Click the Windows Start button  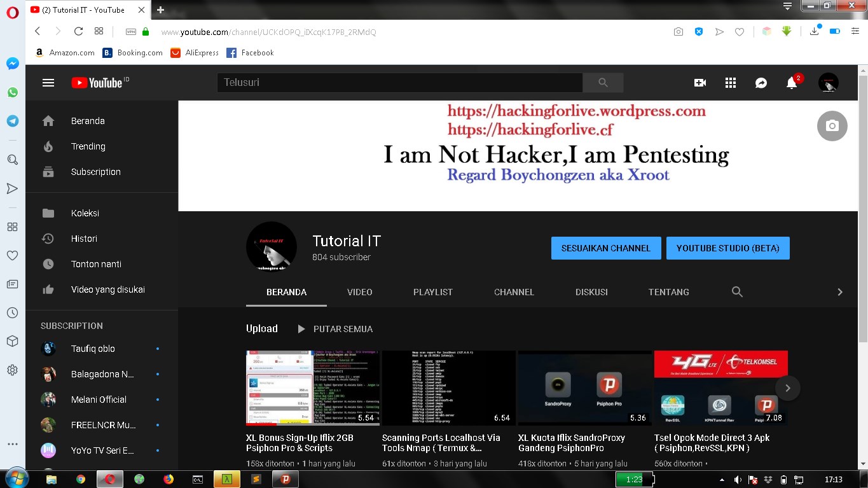pos(16,478)
